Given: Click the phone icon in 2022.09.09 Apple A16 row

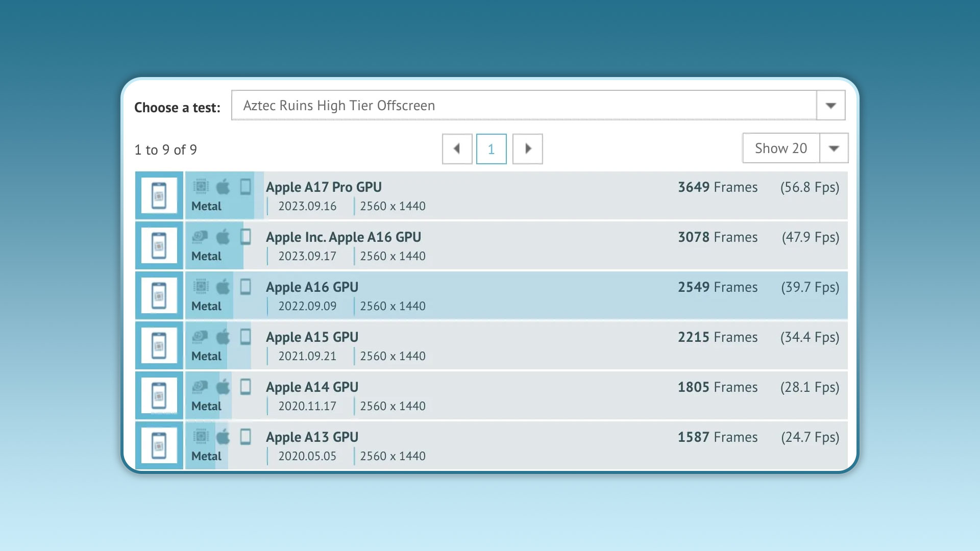Looking at the screenshot, I should coord(246,287).
